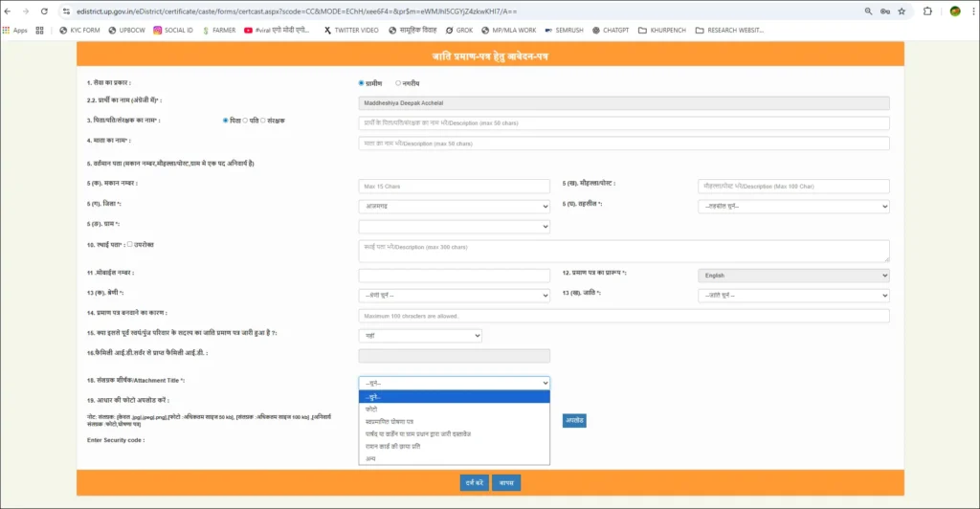This screenshot has width=980, height=509.
Task: Click the zoom magnifier icon in address bar
Action: pyautogui.click(x=868, y=11)
